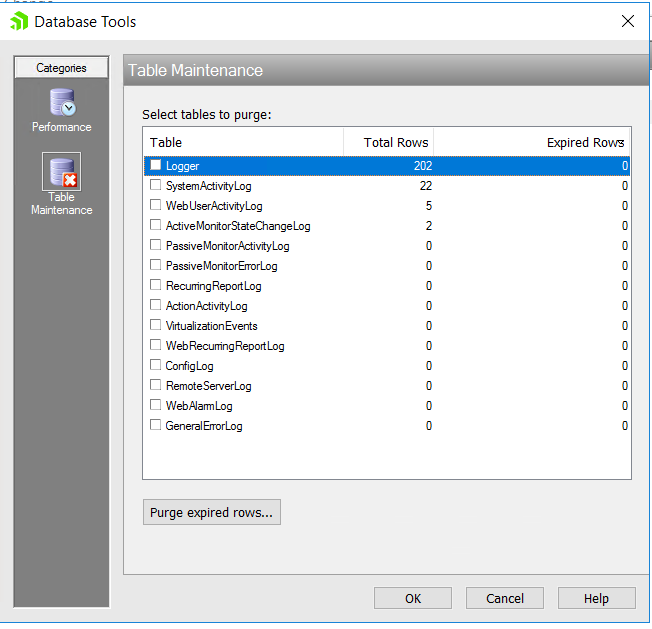Select the Logger row name
The width and height of the screenshot is (652, 629).
coord(183,166)
